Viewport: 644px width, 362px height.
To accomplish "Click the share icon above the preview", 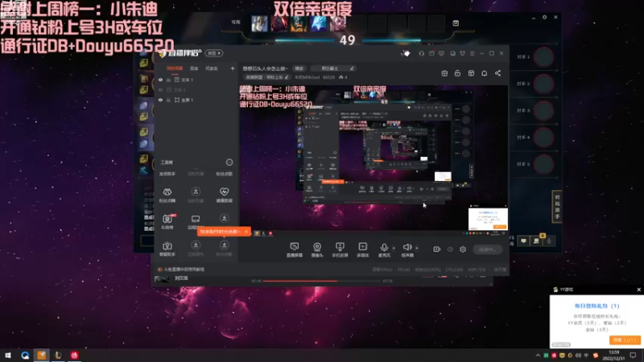I will pyautogui.click(x=497, y=73).
